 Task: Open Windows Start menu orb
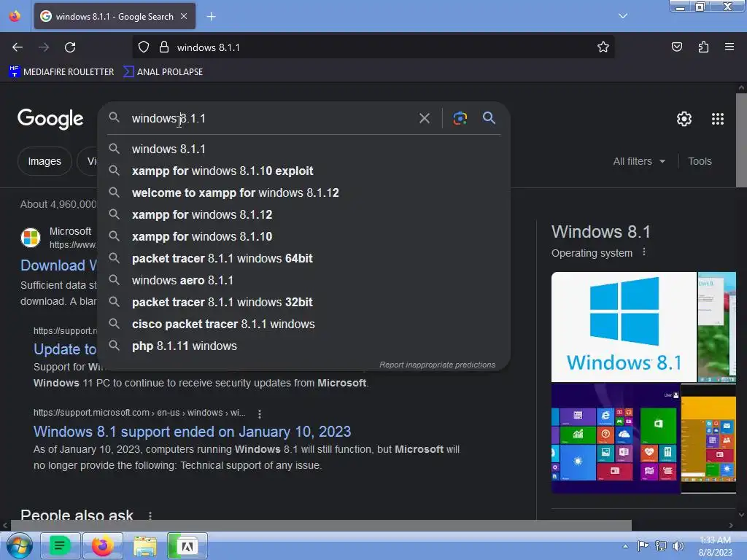coord(19,545)
